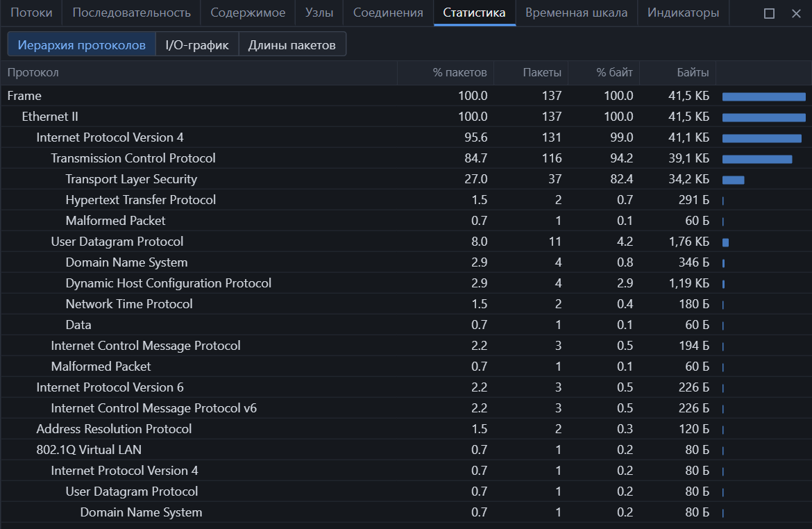Image resolution: width=812 pixels, height=529 pixels.
Task: Select the Data protocol row
Action: point(406,325)
